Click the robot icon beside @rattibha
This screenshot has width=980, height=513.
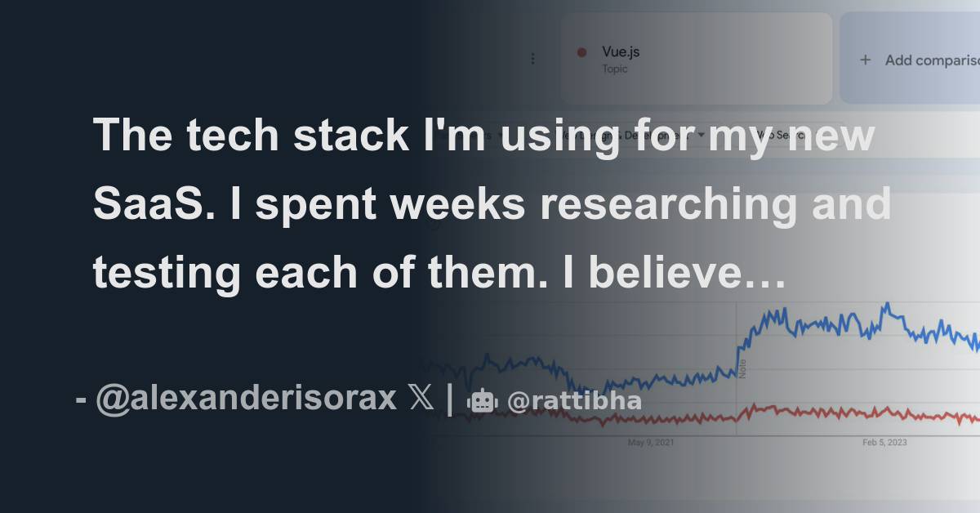click(482, 400)
